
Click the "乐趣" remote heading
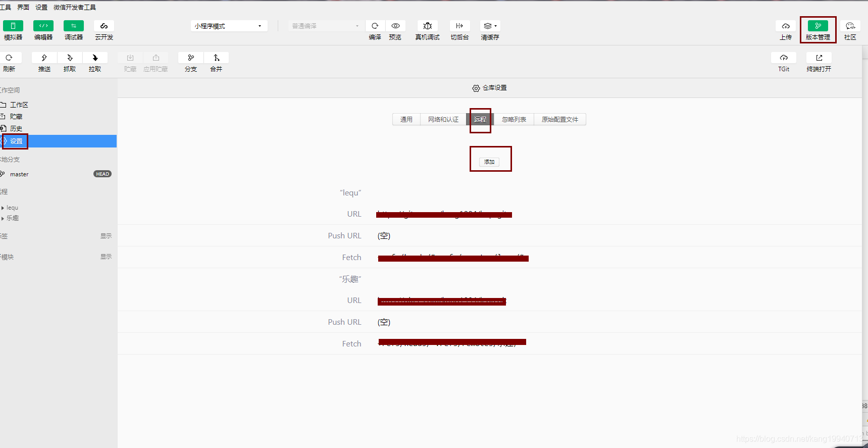(x=350, y=279)
